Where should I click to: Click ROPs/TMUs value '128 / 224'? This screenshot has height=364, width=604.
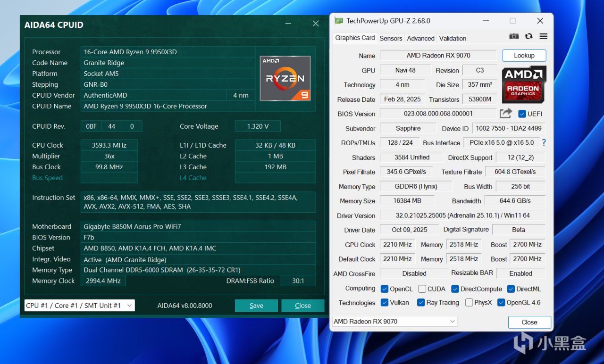(400, 143)
